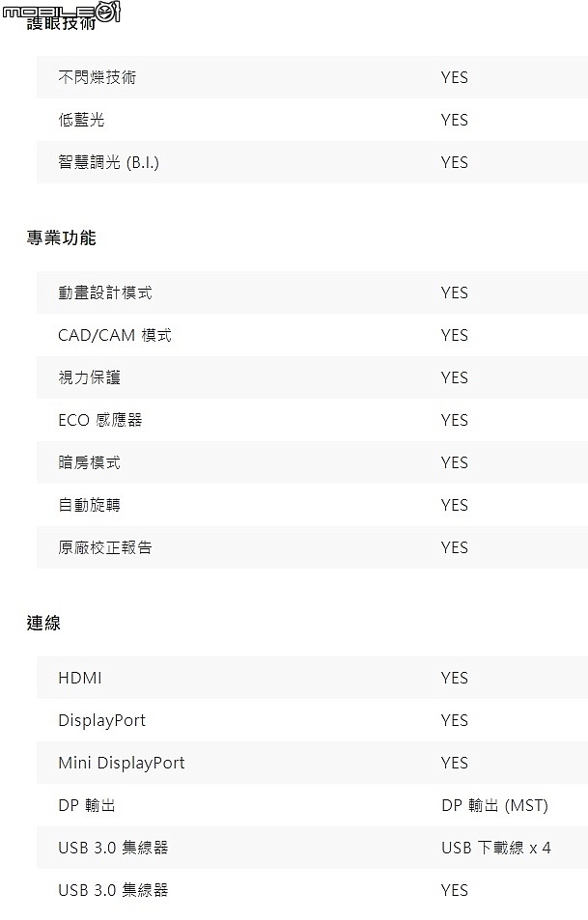Click the 動畫設計模式 row label
The height and width of the screenshot is (920, 588).
coord(105,293)
